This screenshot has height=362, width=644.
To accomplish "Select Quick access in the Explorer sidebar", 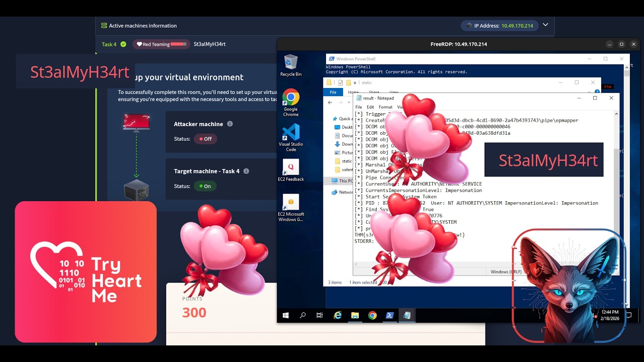I will click(343, 119).
